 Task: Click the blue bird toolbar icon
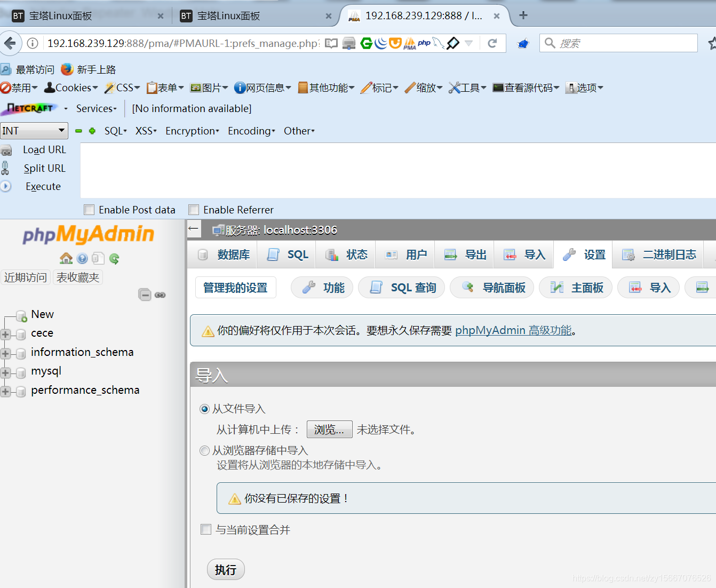[x=523, y=43]
